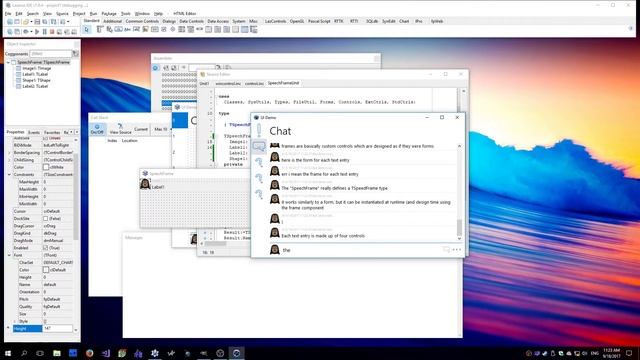Screen dimensions: 640x360
Task: Select Label2: TLabel in component tree
Action: (35, 86)
